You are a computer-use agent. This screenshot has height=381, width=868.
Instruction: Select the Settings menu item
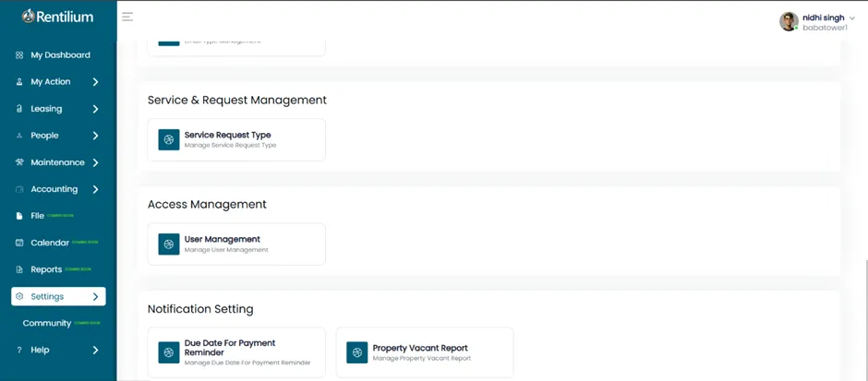(58, 296)
